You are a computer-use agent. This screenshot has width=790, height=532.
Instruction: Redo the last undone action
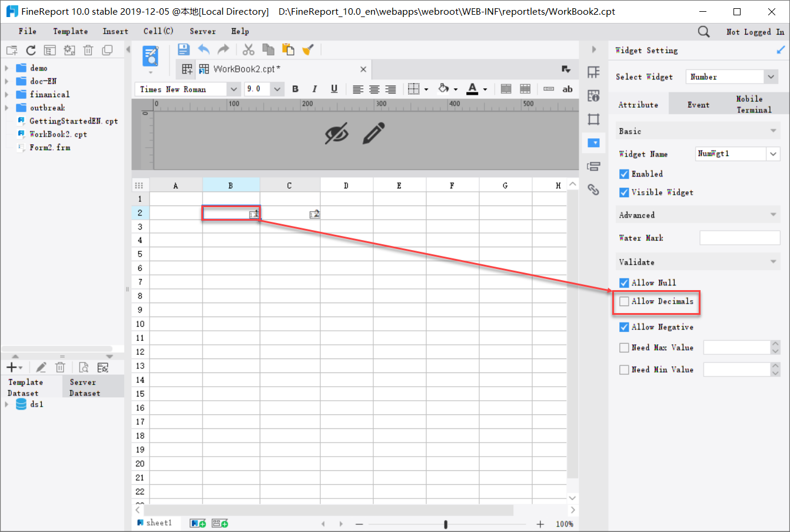coord(223,50)
